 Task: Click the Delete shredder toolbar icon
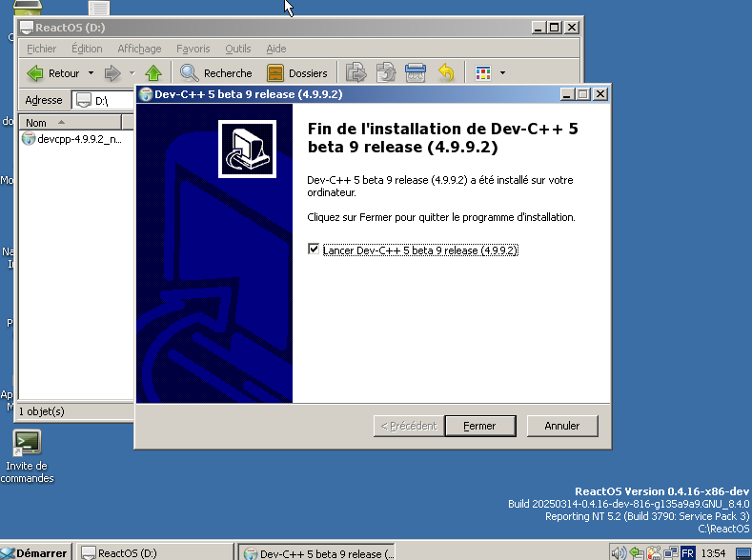click(x=416, y=72)
